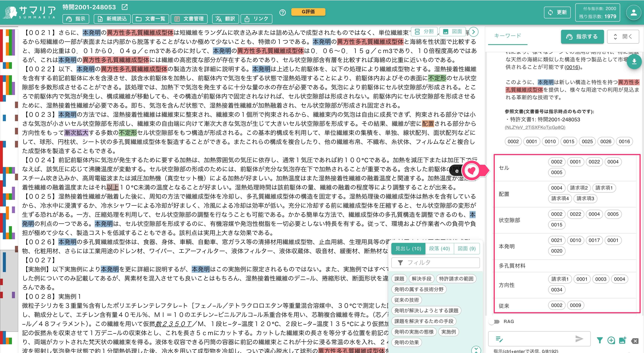Click the 発明が解決しようとする課題 chip

426,311
